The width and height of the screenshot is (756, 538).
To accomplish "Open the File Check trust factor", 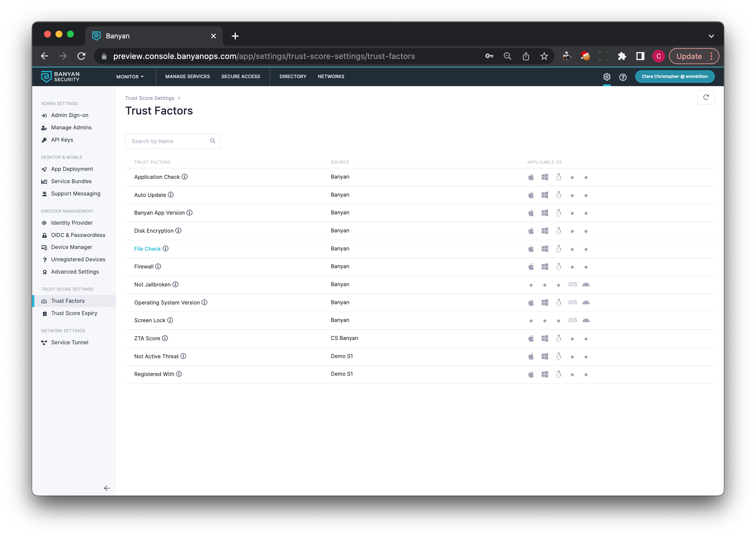I will pyautogui.click(x=147, y=249).
